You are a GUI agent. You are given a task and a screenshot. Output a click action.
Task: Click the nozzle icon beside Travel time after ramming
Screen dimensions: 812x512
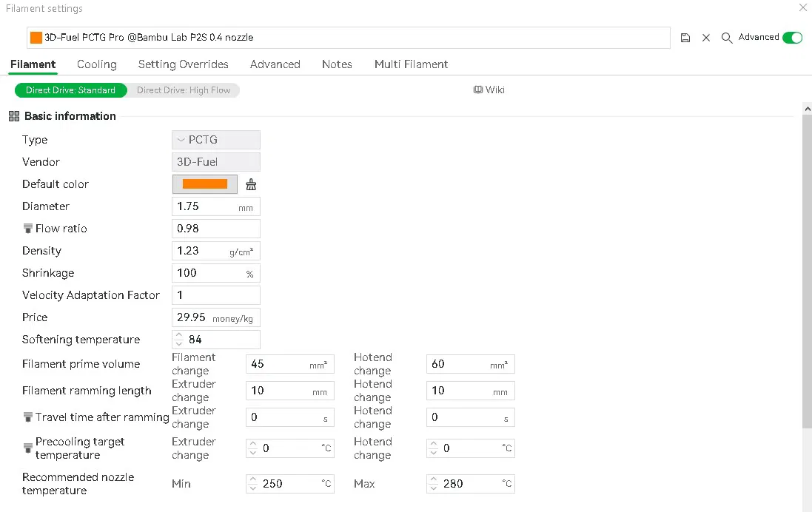tap(28, 417)
